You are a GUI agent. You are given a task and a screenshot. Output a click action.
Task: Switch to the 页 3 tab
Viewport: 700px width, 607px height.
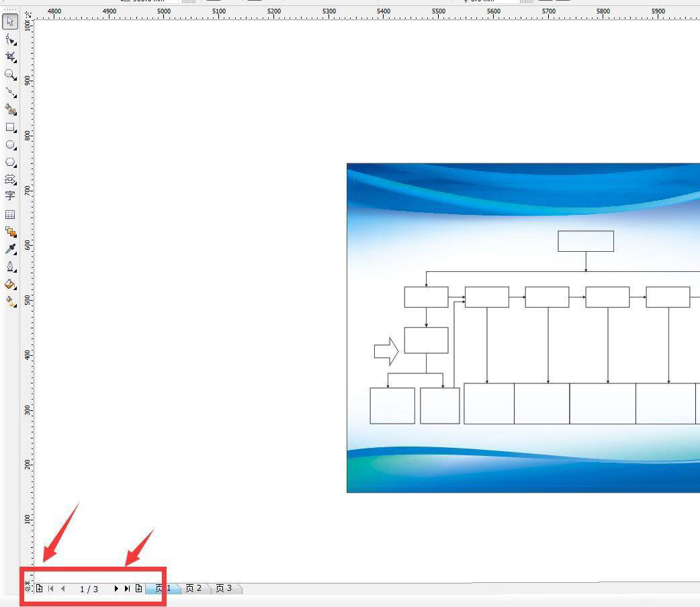(x=224, y=588)
